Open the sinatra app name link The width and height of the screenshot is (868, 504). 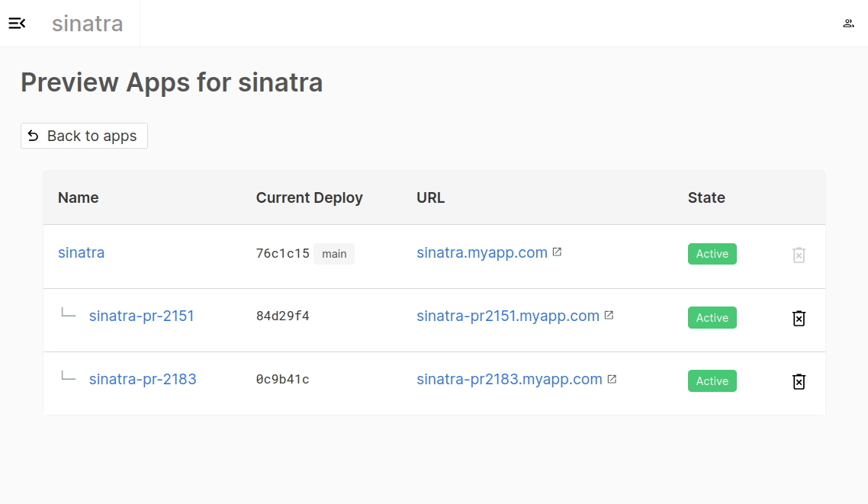tap(81, 252)
